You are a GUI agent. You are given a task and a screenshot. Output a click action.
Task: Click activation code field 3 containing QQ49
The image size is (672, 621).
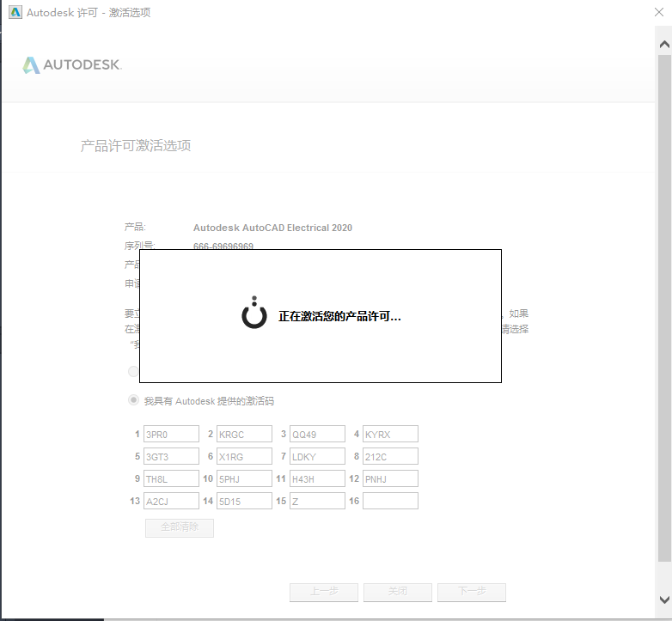(317, 434)
